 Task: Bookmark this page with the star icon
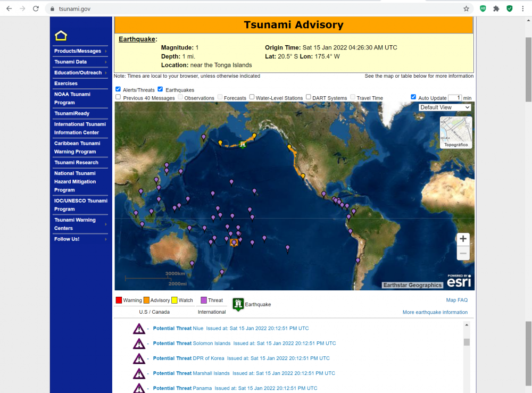pos(466,9)
